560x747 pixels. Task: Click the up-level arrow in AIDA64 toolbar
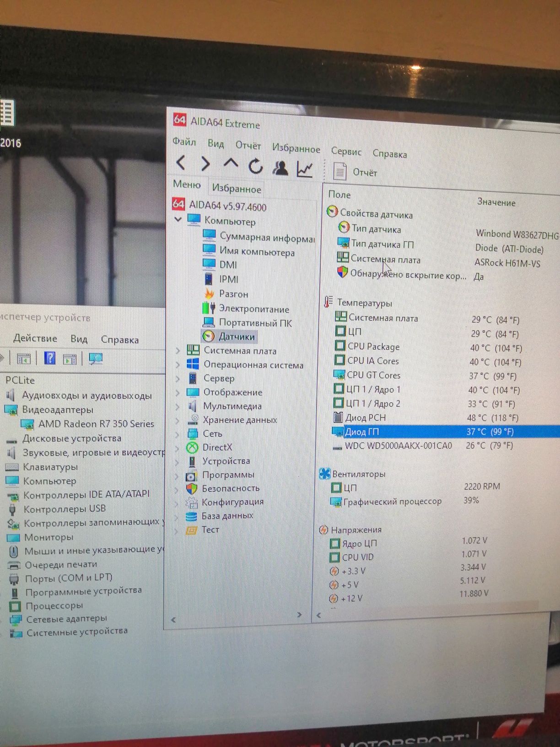tap(231, 164)
